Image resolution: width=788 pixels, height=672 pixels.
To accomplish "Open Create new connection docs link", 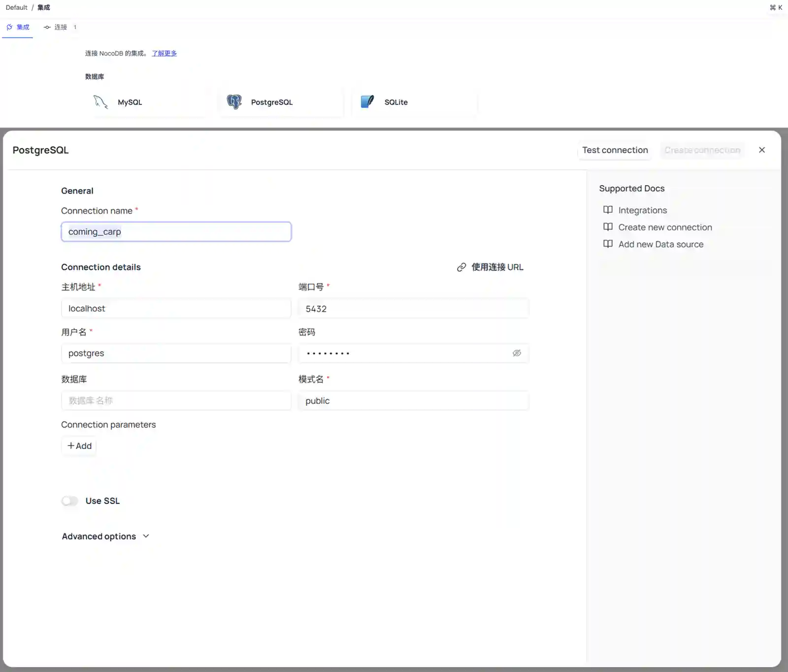I will [x=665, y=227].
